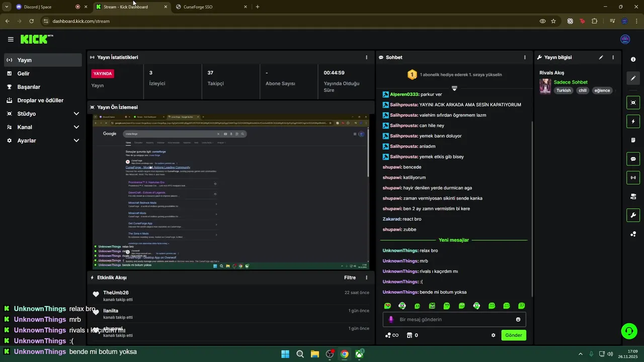
Task: Edit stream info with pencil icon
Action: point(601,57)
